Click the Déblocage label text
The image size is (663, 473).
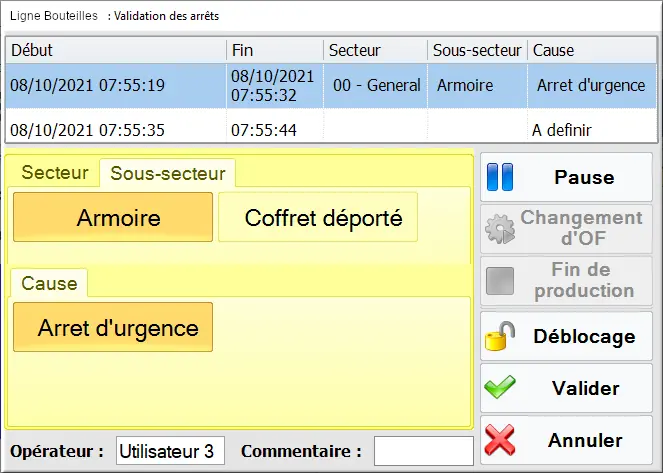click(x=584, y=336)
